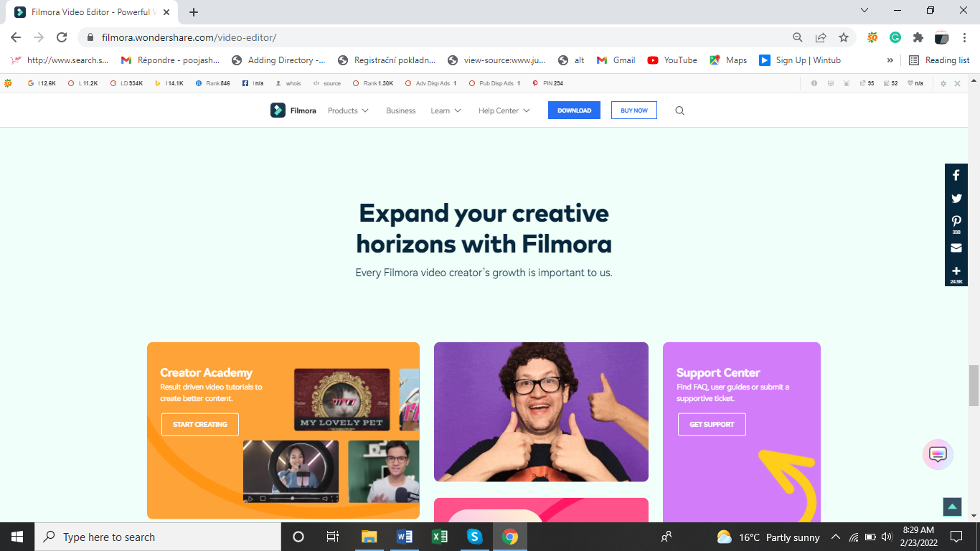This screenshot has width=980, height=551.
Task: Click the Windows taskbar search box
Action: tap(158, 537)
